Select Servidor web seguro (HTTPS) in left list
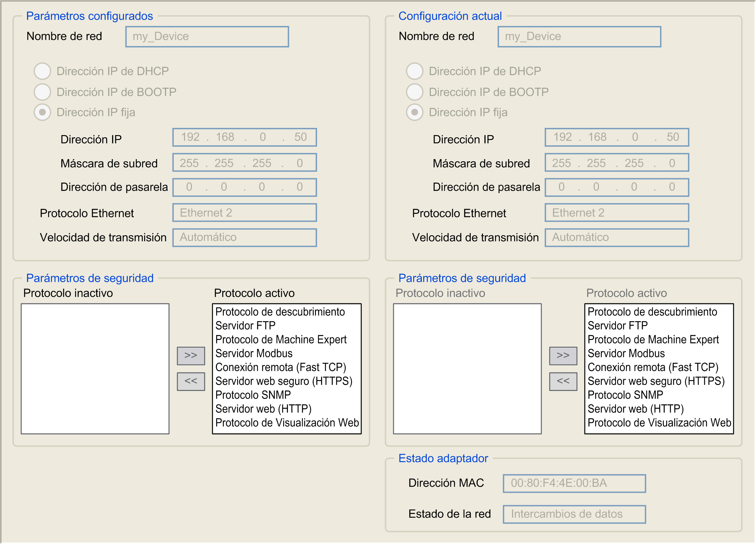 click(284, 381)
